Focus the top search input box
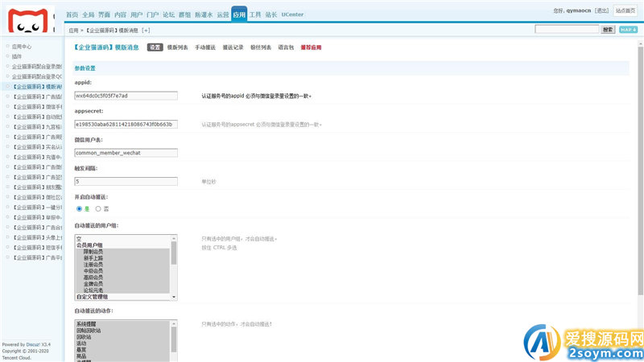 point(567,29)
